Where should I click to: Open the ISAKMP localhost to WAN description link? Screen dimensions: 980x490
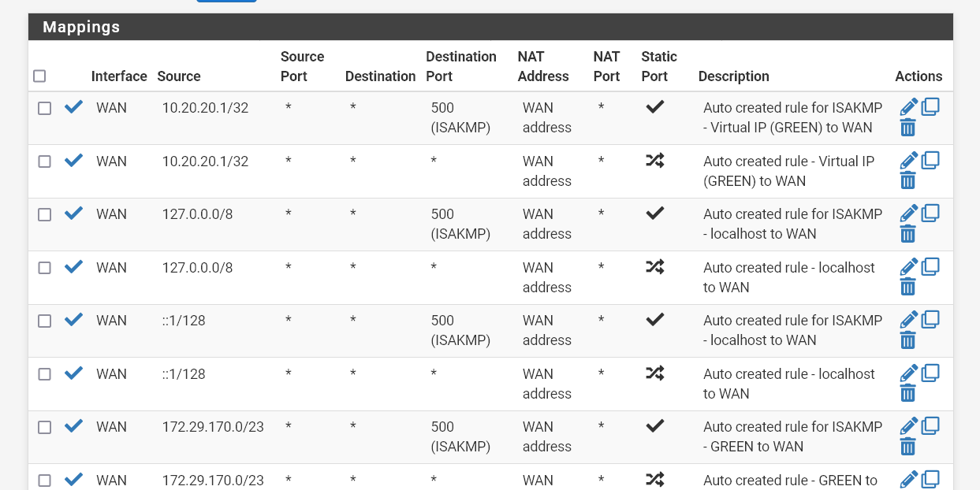pyautogui.click(x=792, y=224)
